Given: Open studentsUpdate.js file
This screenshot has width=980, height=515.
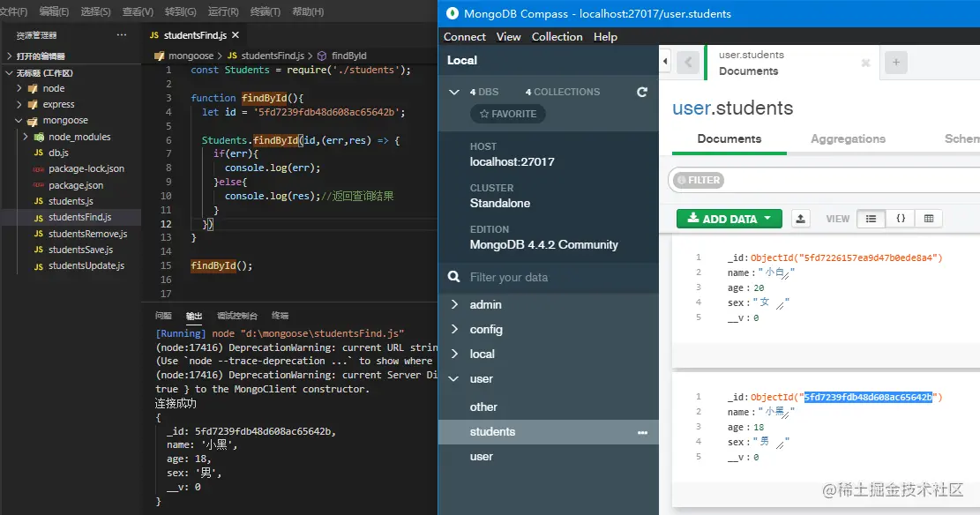Looking at the screenshot, I should point(86,265).
